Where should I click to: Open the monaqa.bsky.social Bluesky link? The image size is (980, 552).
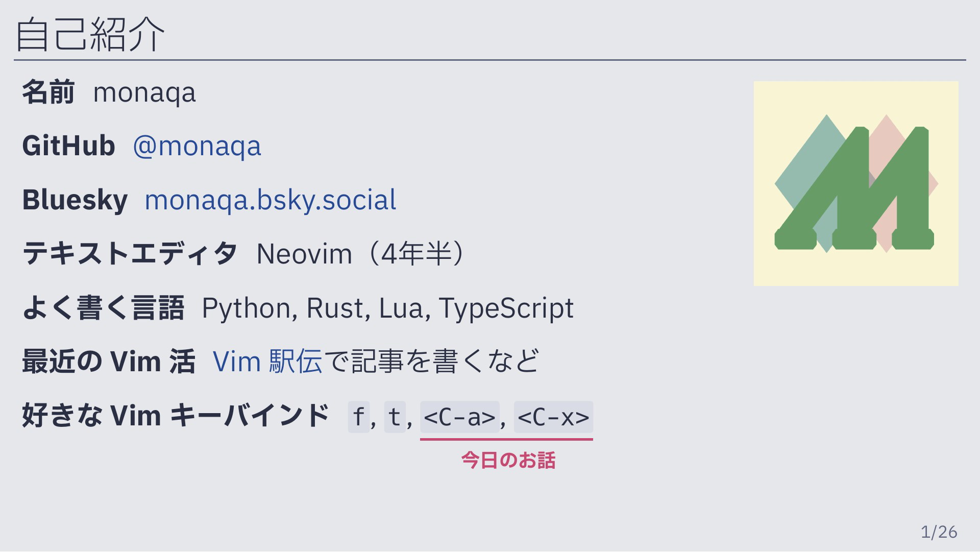[271, 200]
